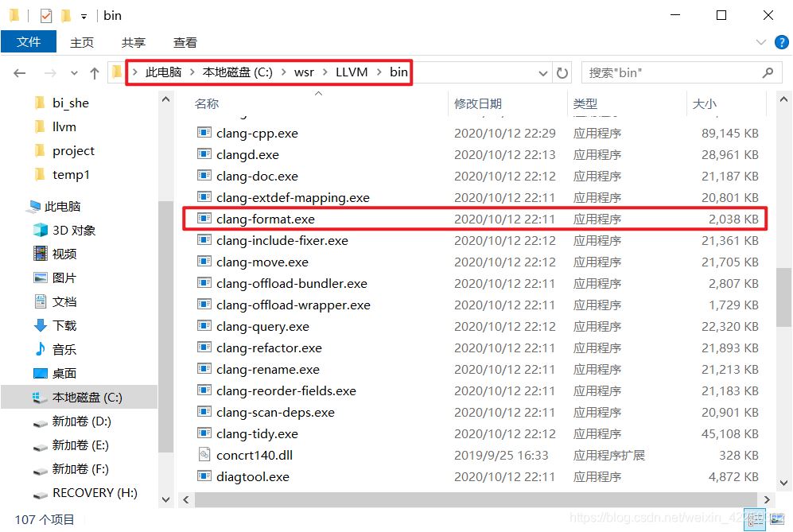
Task: Click the search magnifier icon
Action: pos(768,72)
